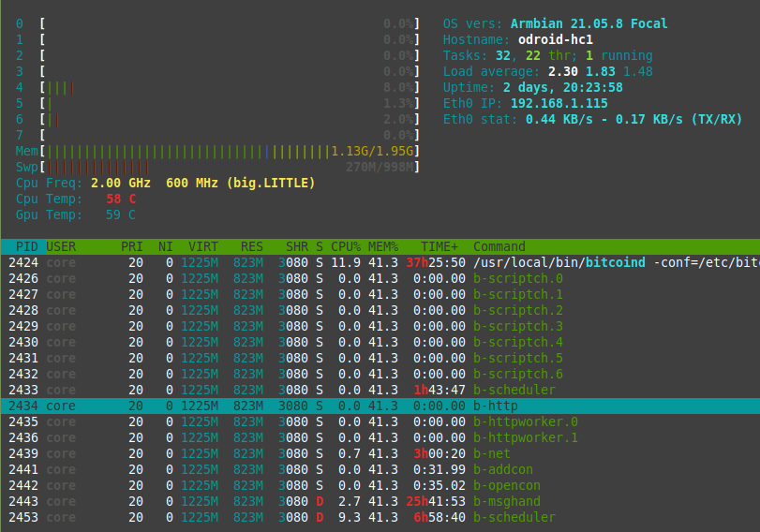Select the bitcoind process row PID 2424
760x532 pixels.
[x=380, y=262]
